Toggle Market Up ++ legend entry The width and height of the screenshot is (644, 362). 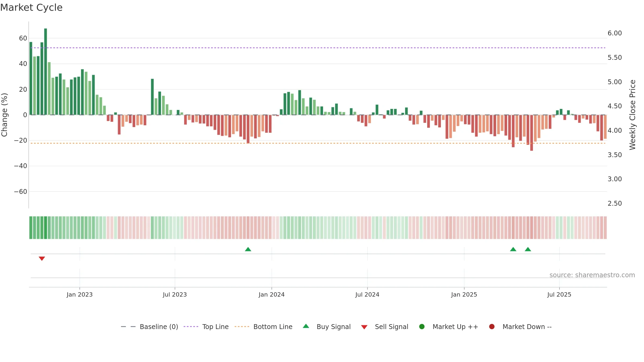click(449, 327)
